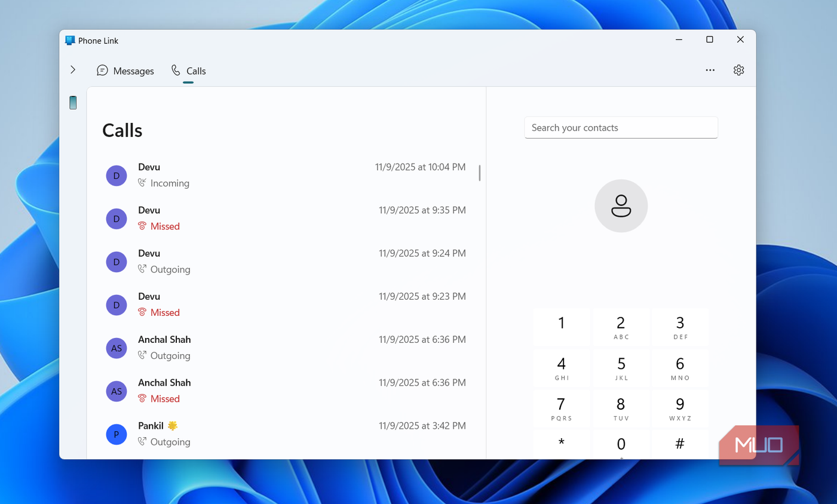Viewport: 837px width, 504px height.
Task: Open the Calls tab
Action: pos(188,70)
